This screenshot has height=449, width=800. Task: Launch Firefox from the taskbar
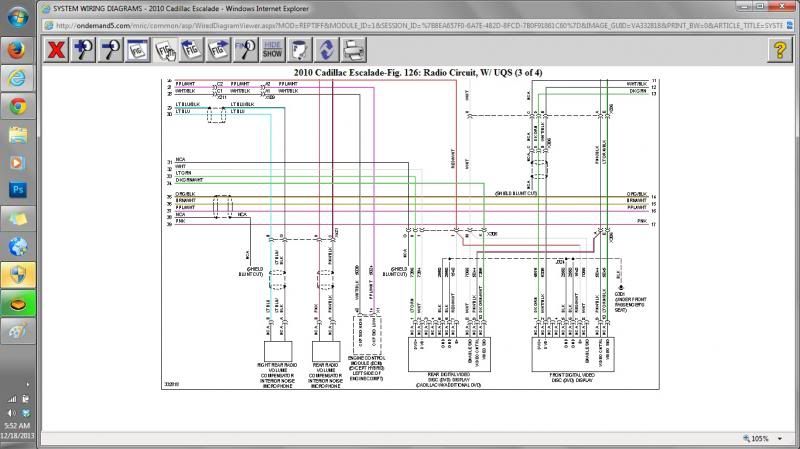tap(17, 50)
